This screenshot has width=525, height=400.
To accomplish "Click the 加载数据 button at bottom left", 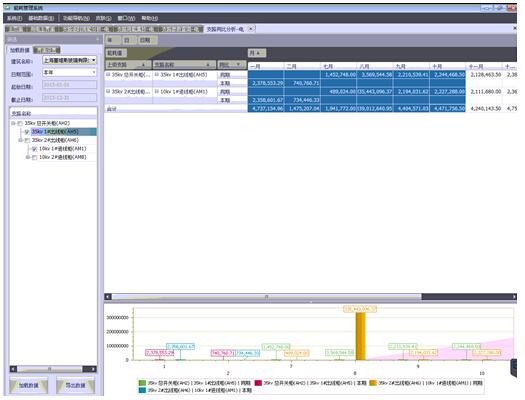I will 28,385.
